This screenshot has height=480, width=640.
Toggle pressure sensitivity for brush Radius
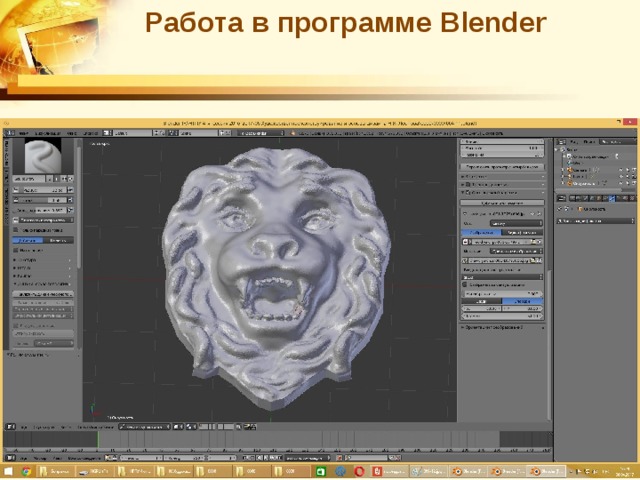pos(70,190)
